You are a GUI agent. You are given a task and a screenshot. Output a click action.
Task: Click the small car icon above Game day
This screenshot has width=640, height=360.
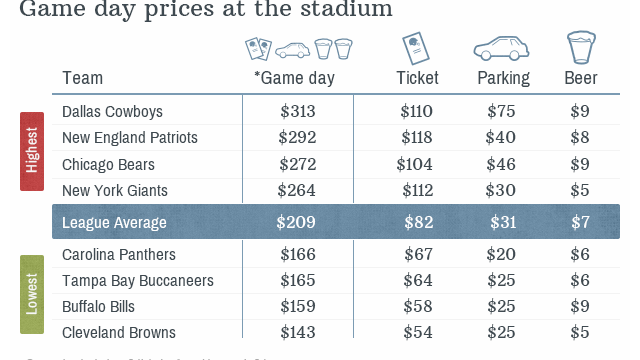click(x=293, y=50)
